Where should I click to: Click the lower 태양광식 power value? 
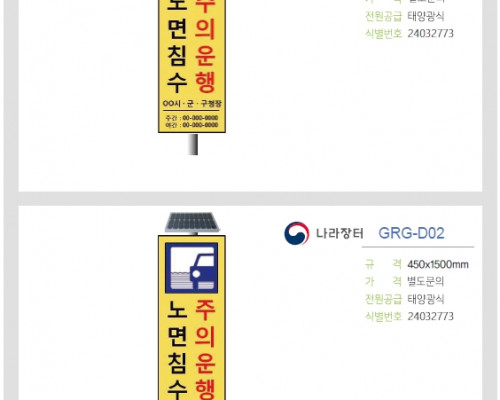tap(426, 299)
